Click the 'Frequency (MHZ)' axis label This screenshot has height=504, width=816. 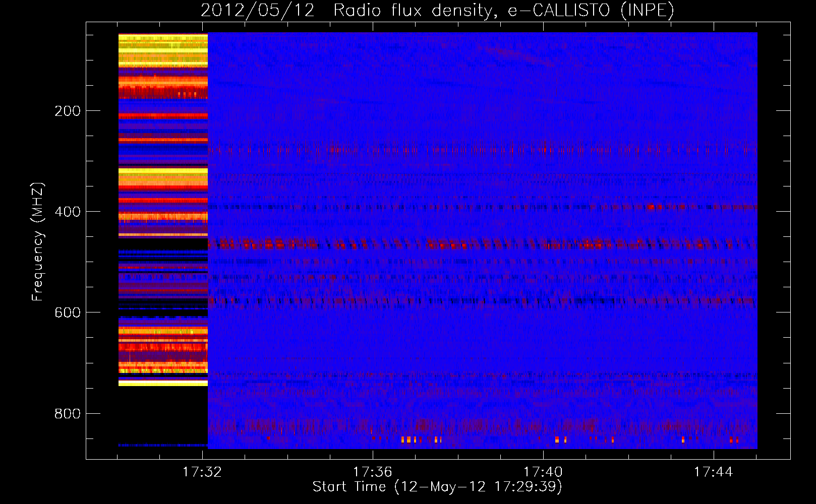(x=38, y=242)
